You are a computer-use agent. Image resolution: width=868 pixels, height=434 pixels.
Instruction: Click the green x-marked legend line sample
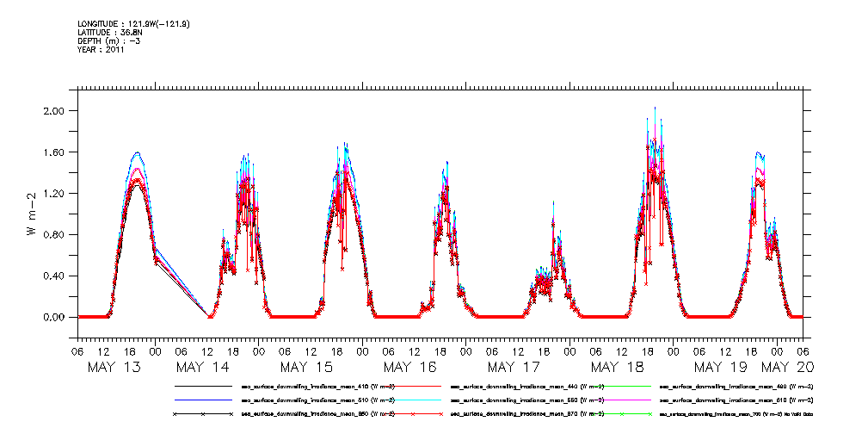coord(622,414)
